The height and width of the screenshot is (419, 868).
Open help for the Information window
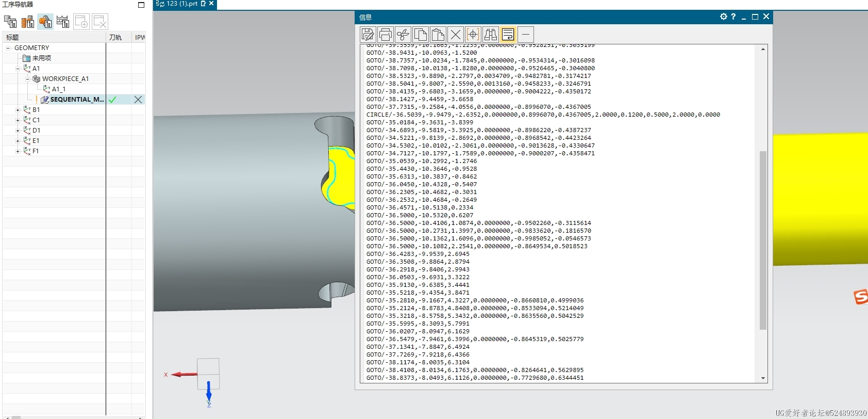coord(733,17)
